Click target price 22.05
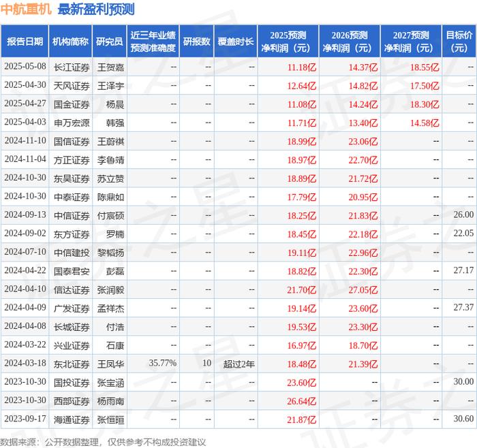This screenshot has height=448, width=477. pyautogui.click(x=463, y=233)
